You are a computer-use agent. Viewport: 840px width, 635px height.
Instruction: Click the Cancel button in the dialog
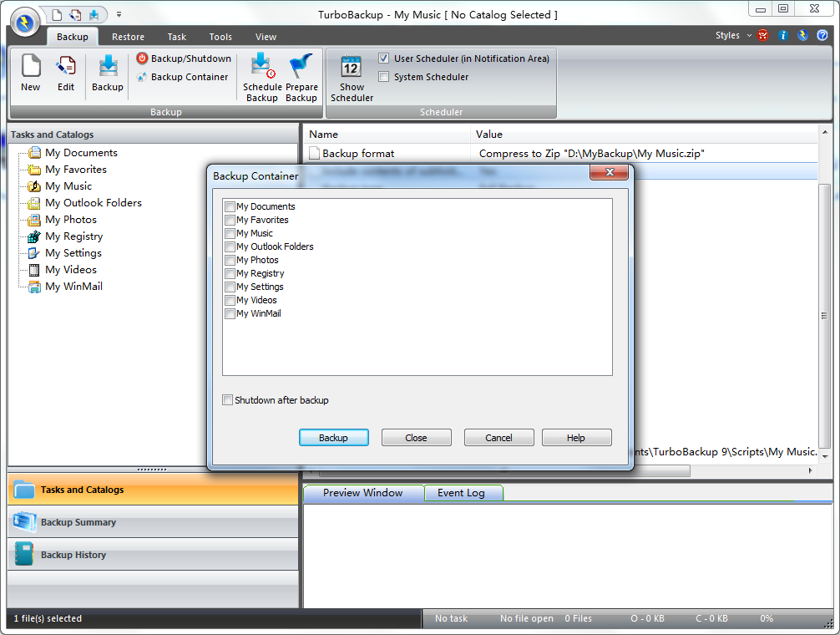tap(498, 437)
